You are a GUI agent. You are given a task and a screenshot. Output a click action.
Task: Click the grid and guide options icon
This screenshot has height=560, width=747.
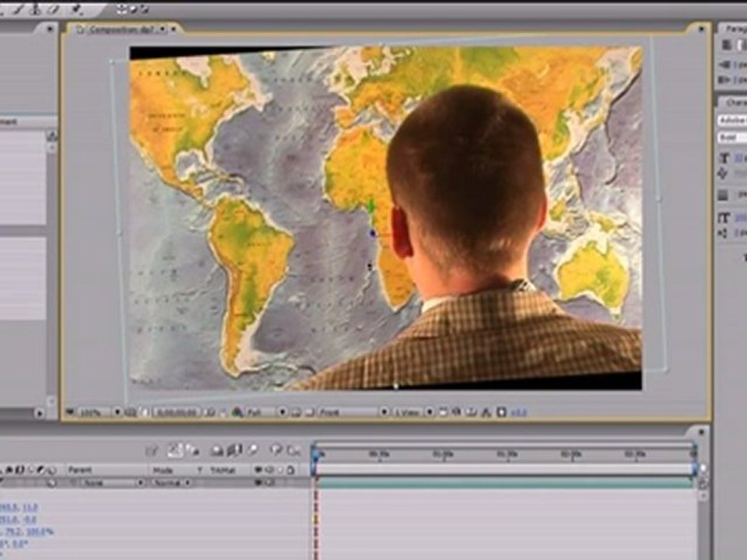tap(131, 412)
